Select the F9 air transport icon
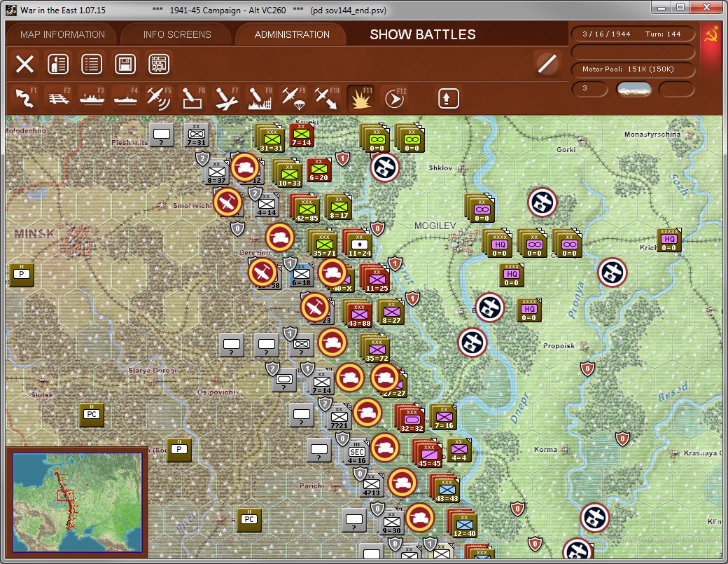 click(293, 98)
